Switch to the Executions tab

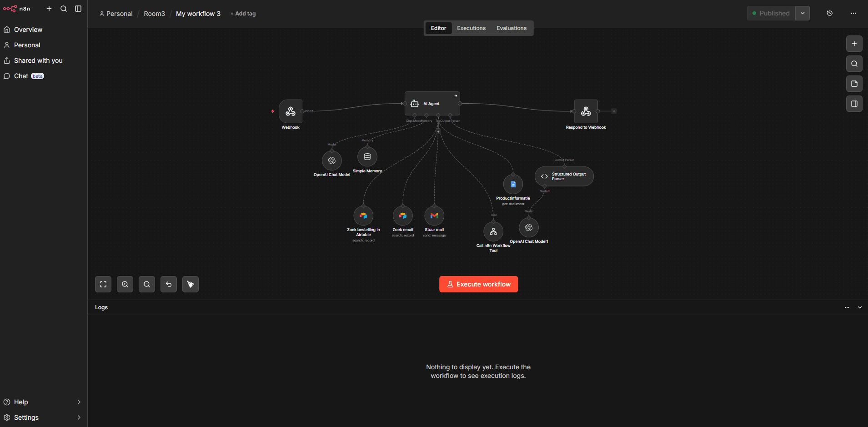tap(471, 28)
